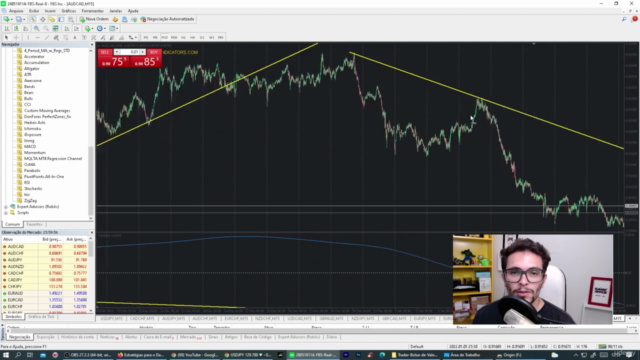This screenshot has width=640, height=360.
Task: Switch chart to line chart type
Action: coord(26,29)
